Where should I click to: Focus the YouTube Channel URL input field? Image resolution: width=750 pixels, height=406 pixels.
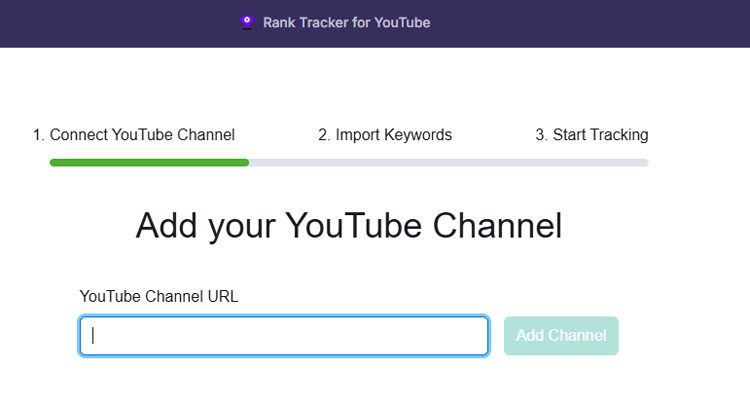284,336
